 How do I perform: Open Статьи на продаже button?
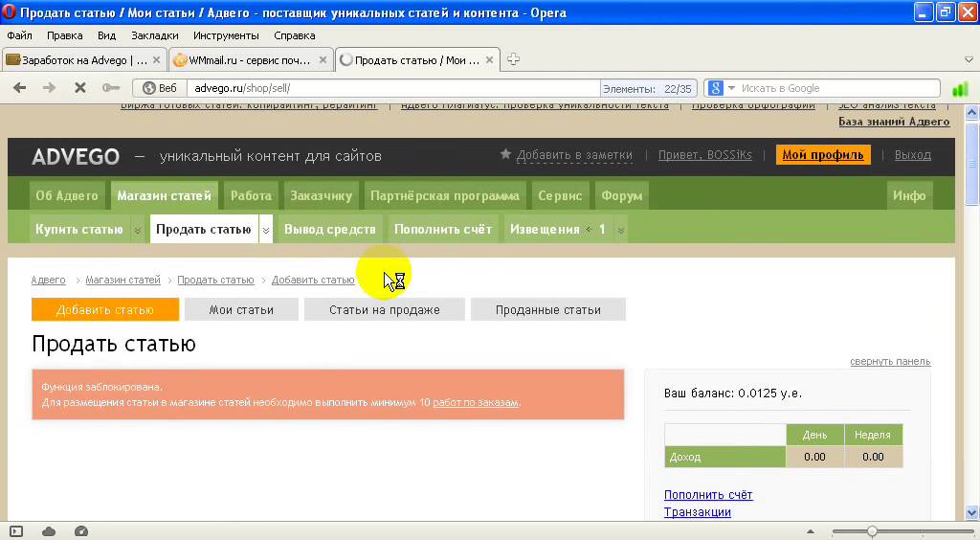click(x=385, y=309)
